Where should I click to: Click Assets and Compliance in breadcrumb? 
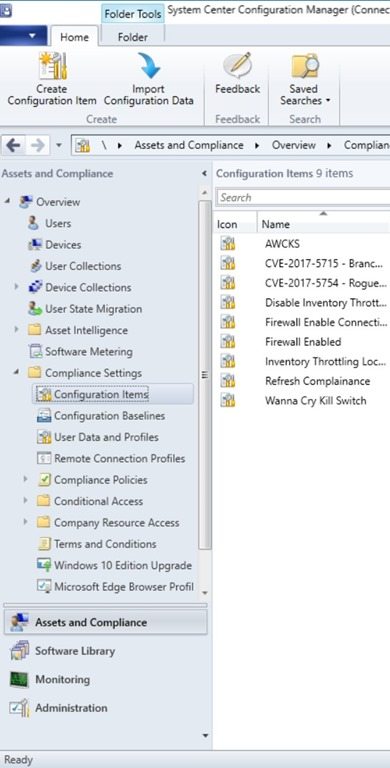coord(189,145)
